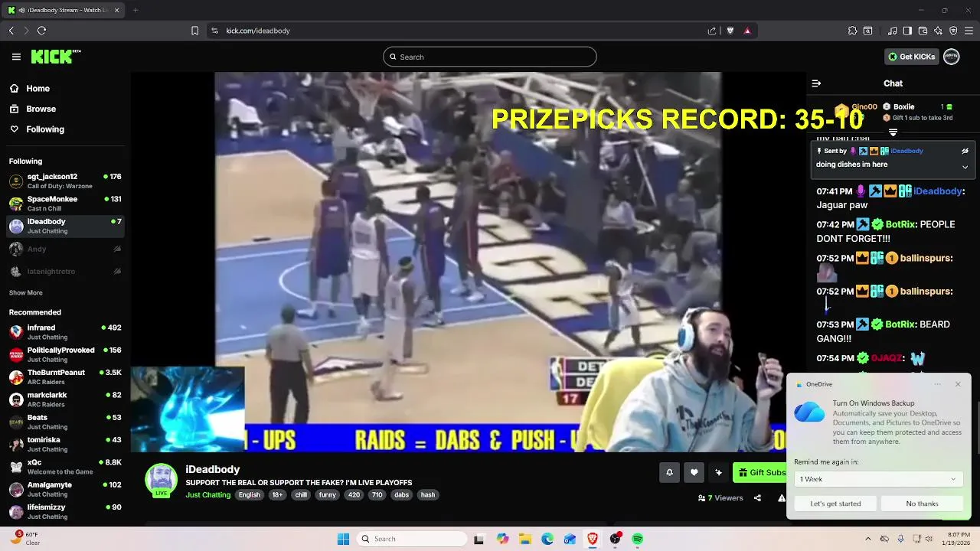980x551 pixels.
Task: Select the dabs tag
Action: pos(401,495)
